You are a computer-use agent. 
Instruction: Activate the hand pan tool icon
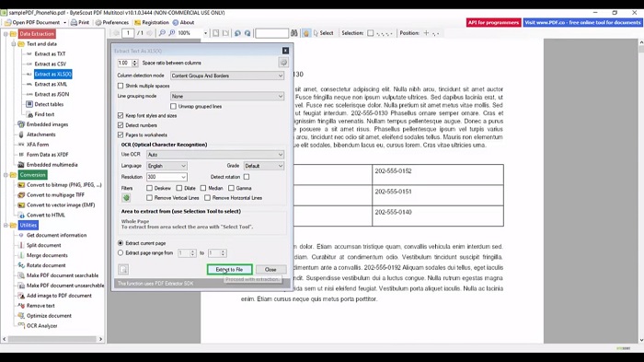click(x=306, y=33)
